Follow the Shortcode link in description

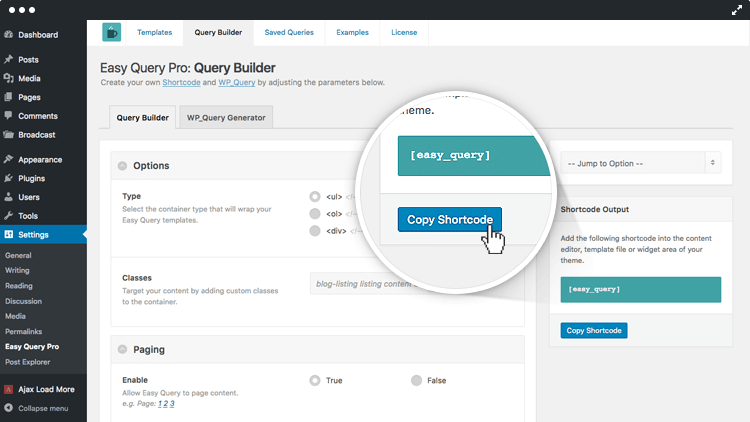pyautogui.click(x=181, y=82)
